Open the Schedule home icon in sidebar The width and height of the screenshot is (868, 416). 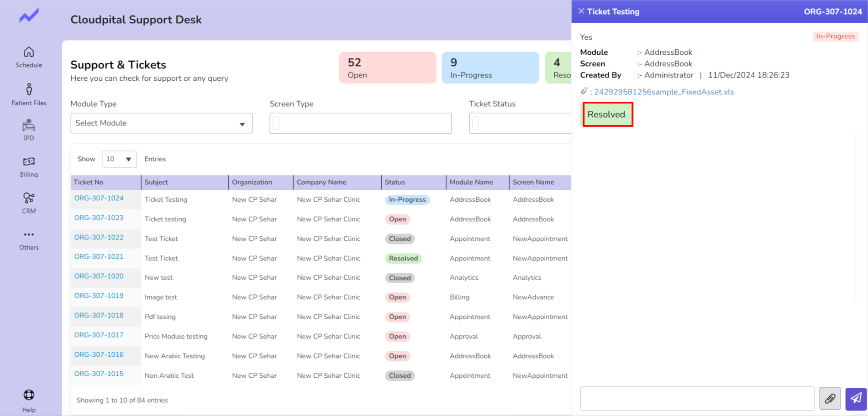(x=29, y=52)
